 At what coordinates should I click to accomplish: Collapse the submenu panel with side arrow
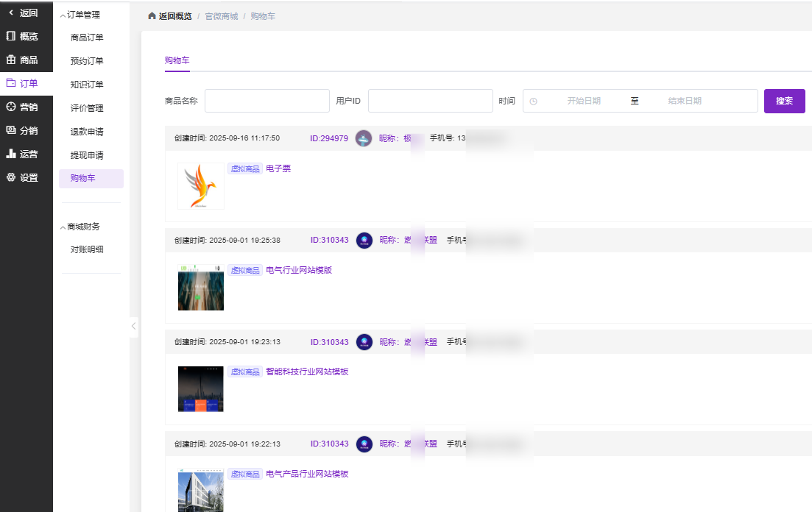133,326
